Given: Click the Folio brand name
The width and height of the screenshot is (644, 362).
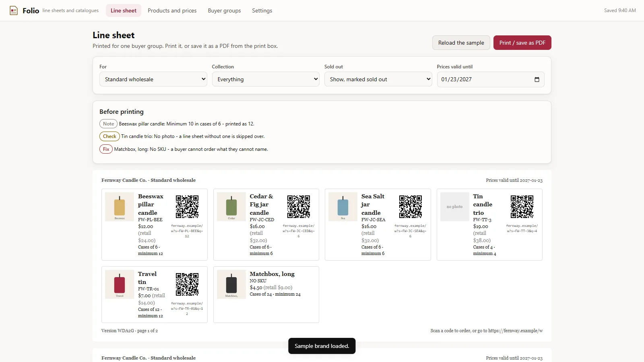Looking at the screenshot, I should (x=31, y=10).
